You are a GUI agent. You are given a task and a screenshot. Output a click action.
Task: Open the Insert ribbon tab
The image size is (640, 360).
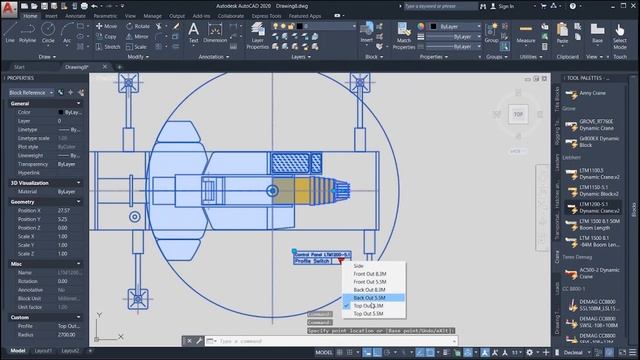point(51,16)
